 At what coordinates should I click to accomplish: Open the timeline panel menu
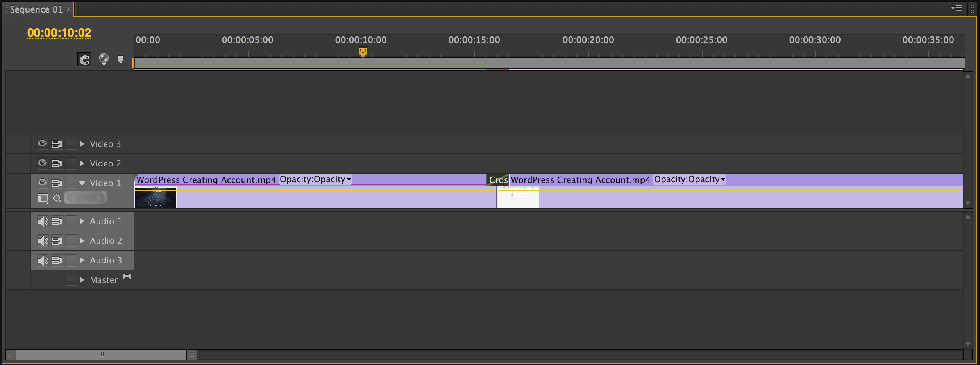click(x=957, y=9)
